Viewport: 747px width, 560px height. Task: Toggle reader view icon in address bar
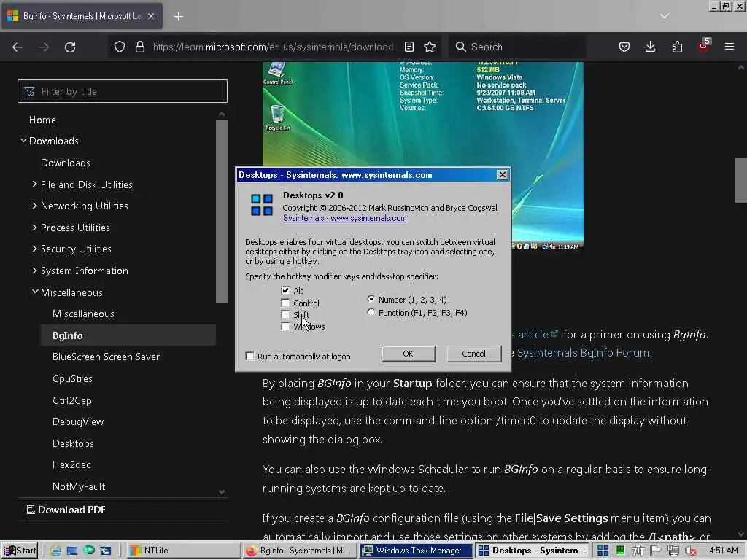point(409,47)
